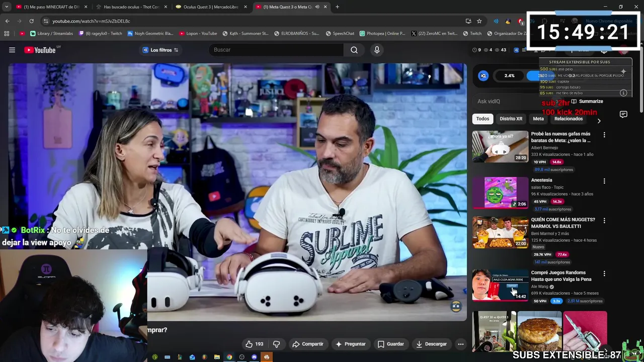644x362 pixels.
Task: Open Lopon - YouTube bookmark
Action: tap(198, 34)
